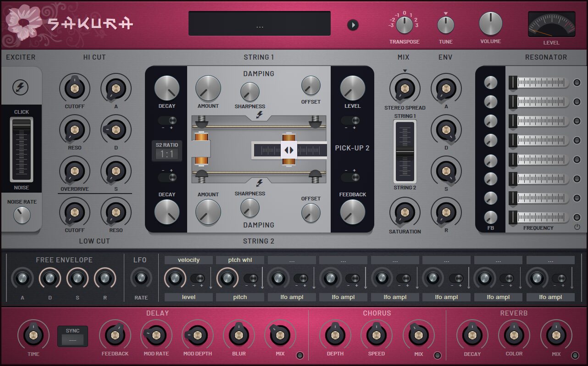Flip the String 2 decay polarity switch
This screenshot has height=366, width=588.
[x=167, y=177]
